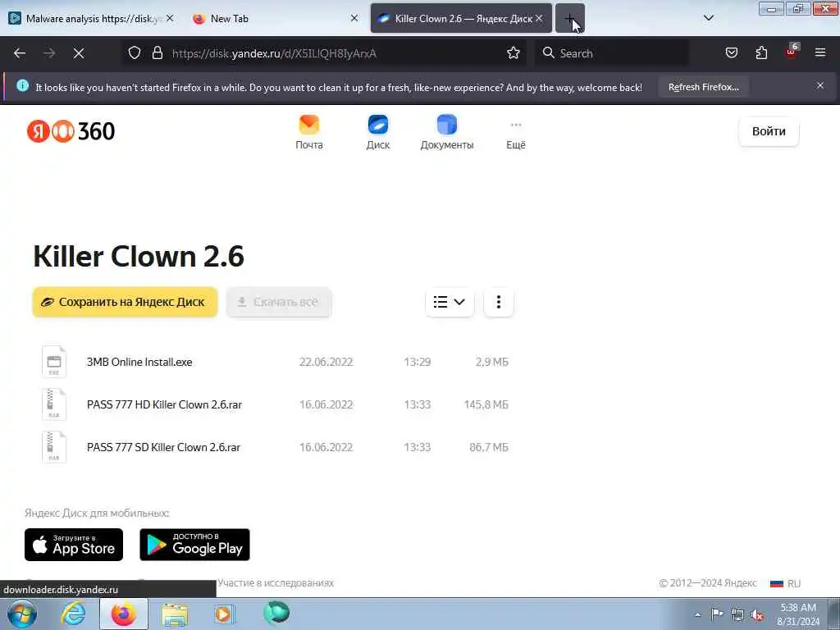
Task: Click the three-dot more actions button
Action: (x=498, y=302)
